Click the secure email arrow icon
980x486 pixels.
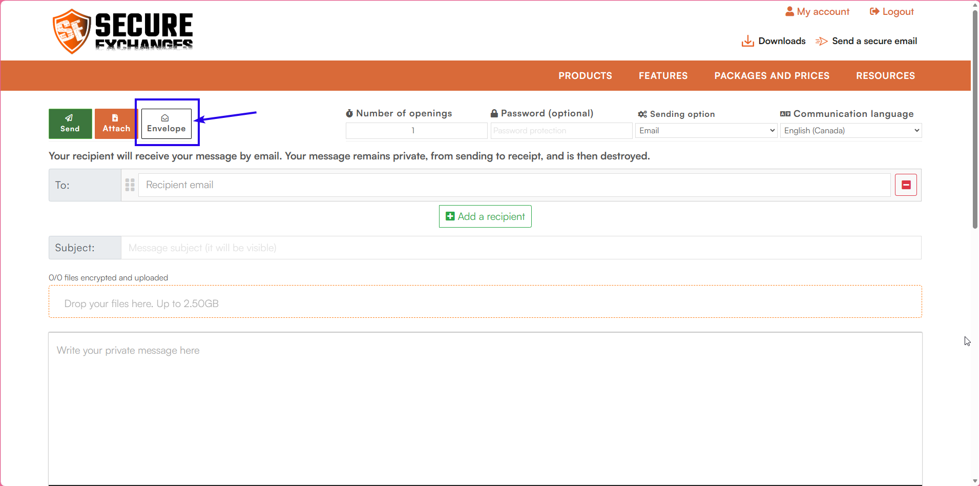[822, 41]
